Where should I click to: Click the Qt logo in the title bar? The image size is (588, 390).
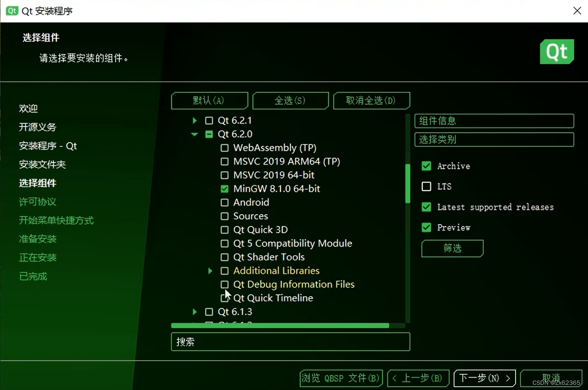point(12,10)
